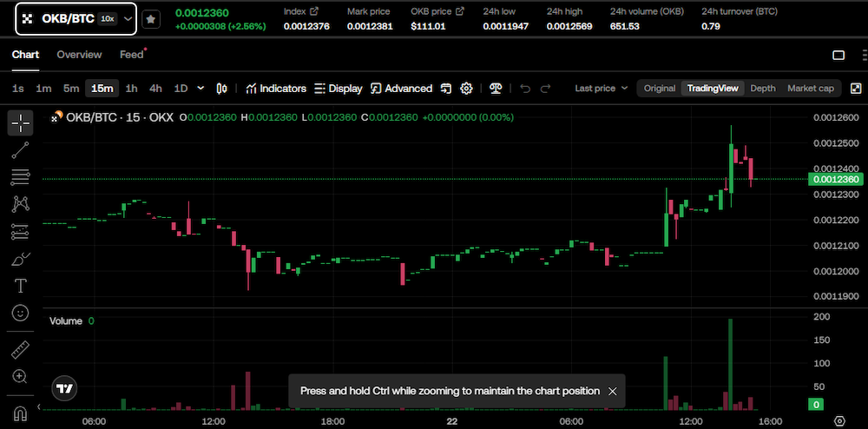Switch chart view to Depth

tap(762, 89)
